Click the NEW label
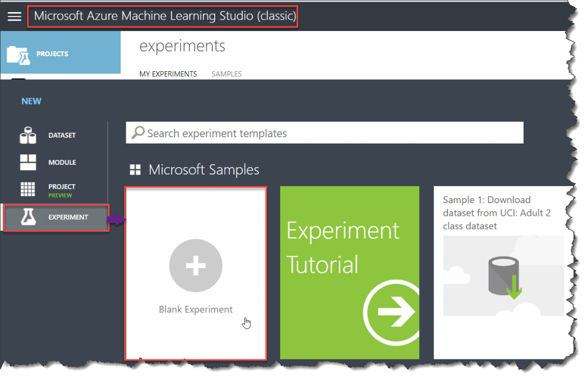The height and width of the screenshot is (380, 588). coord(31,101)
